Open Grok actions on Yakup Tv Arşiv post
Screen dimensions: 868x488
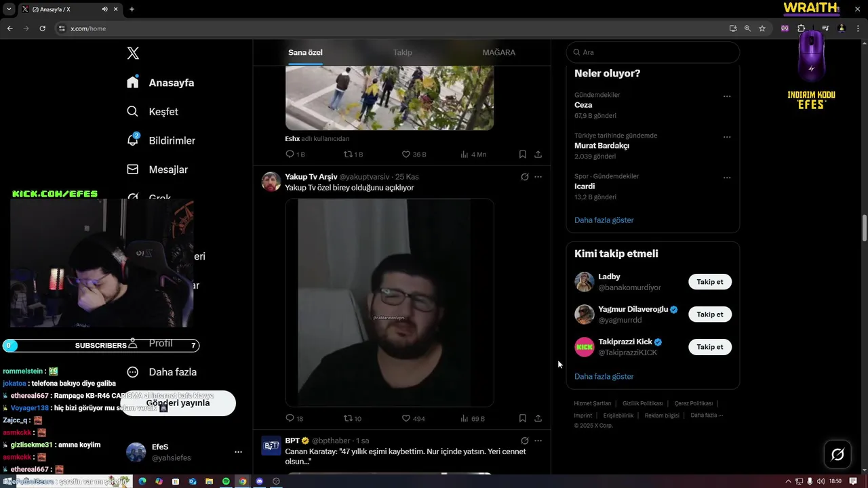pyautogui.click(x=524, y=177)
